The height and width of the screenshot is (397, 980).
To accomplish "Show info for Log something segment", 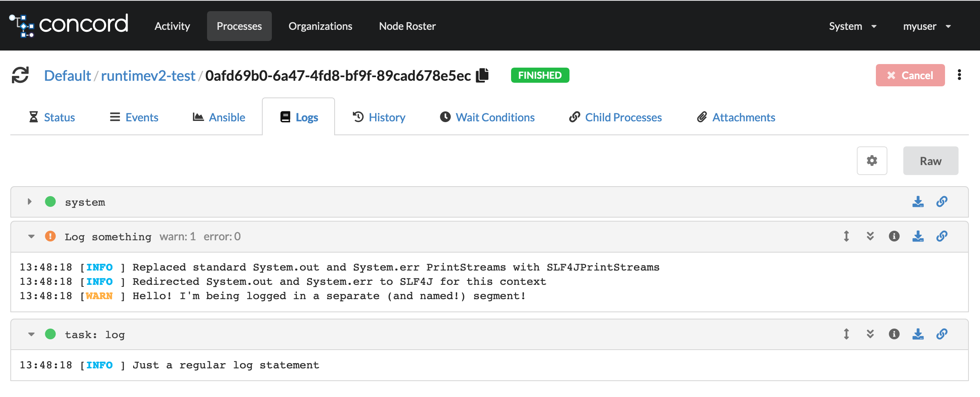I will point(894,236).
